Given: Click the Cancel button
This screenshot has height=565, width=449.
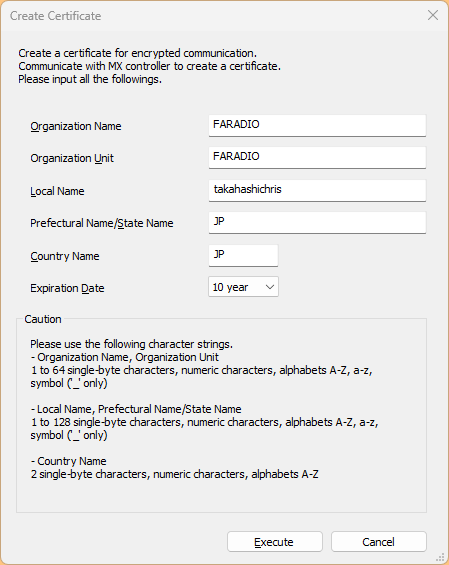Looking at the screenshot, I should click(x=379, y=542).
